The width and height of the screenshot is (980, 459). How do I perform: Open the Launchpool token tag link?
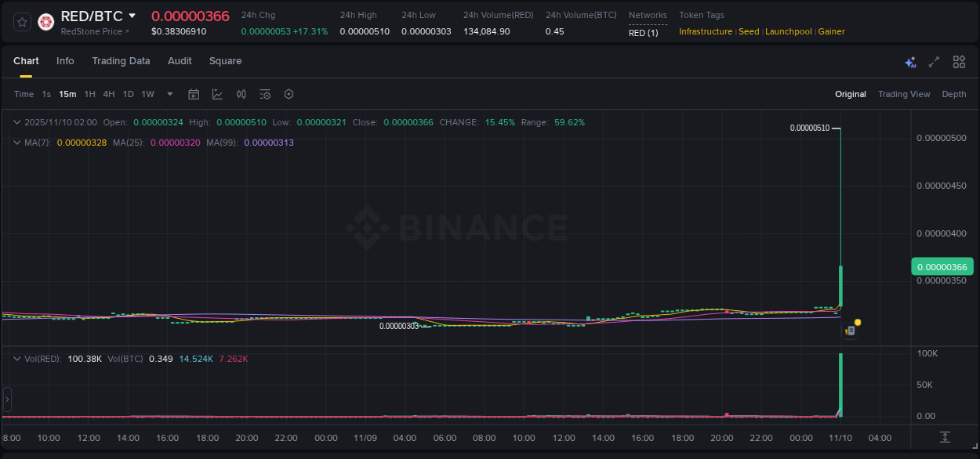click(788, 31)
